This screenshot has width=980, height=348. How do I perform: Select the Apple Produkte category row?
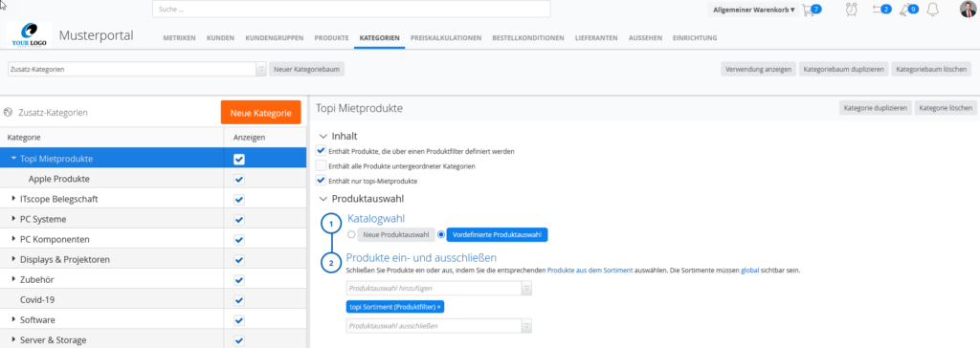(153, 180)
